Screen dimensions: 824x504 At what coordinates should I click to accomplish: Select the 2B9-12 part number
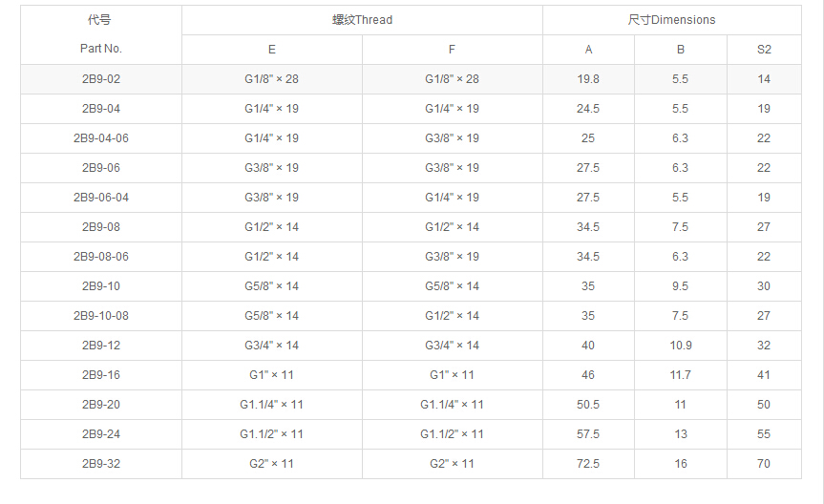click(x=100, y=346)
